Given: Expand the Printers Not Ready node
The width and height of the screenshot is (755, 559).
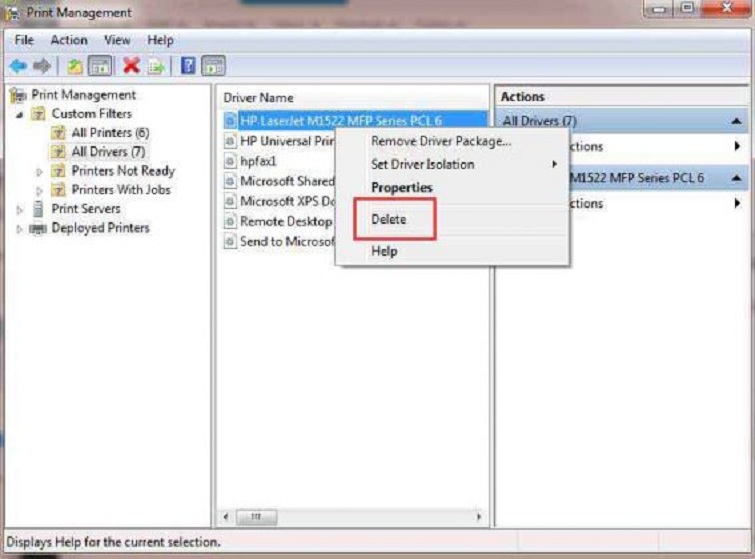Looking at the screenshot, I should (40, 171).
